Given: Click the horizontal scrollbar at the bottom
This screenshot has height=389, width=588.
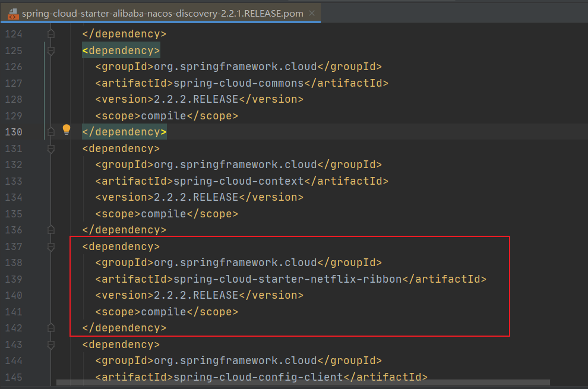Looking at the screenshot, I should pos(303,382).
